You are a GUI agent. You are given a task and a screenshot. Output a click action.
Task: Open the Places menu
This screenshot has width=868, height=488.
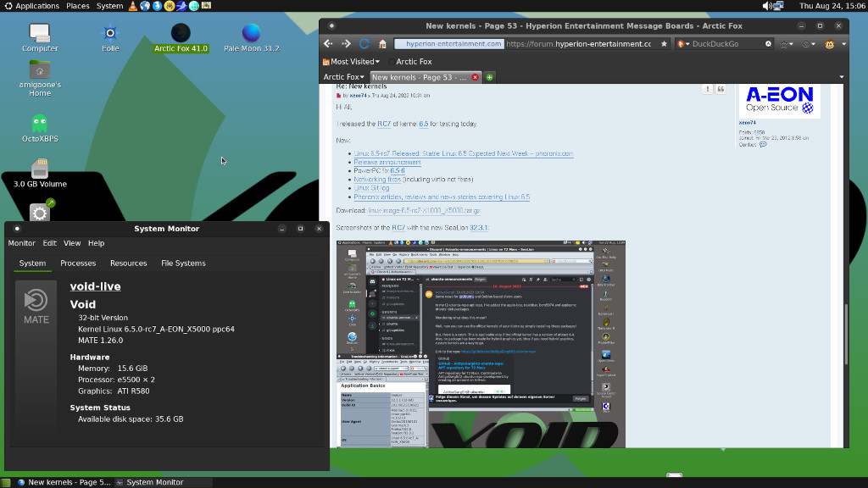[77, 6]
